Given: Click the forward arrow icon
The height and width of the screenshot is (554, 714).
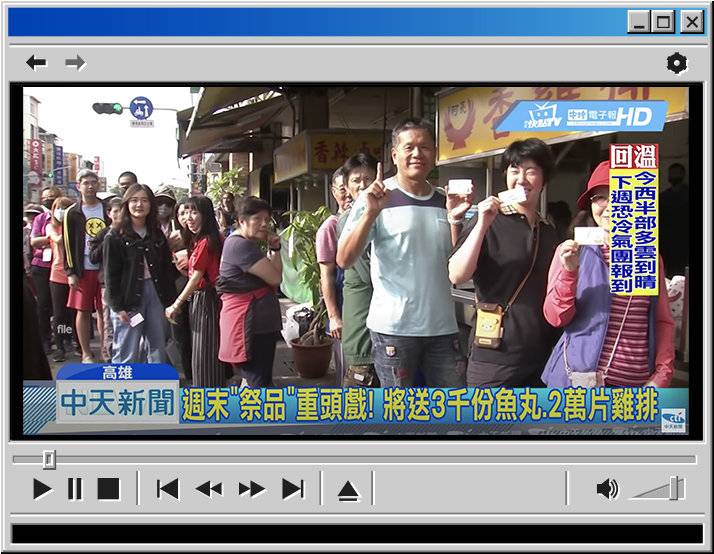Looking at the screenshot, I should click(x=75, y=63).
